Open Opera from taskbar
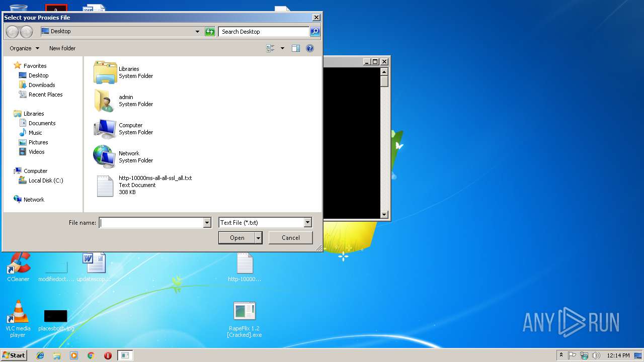This screenshot has height=362, width=644. (108, 355)
